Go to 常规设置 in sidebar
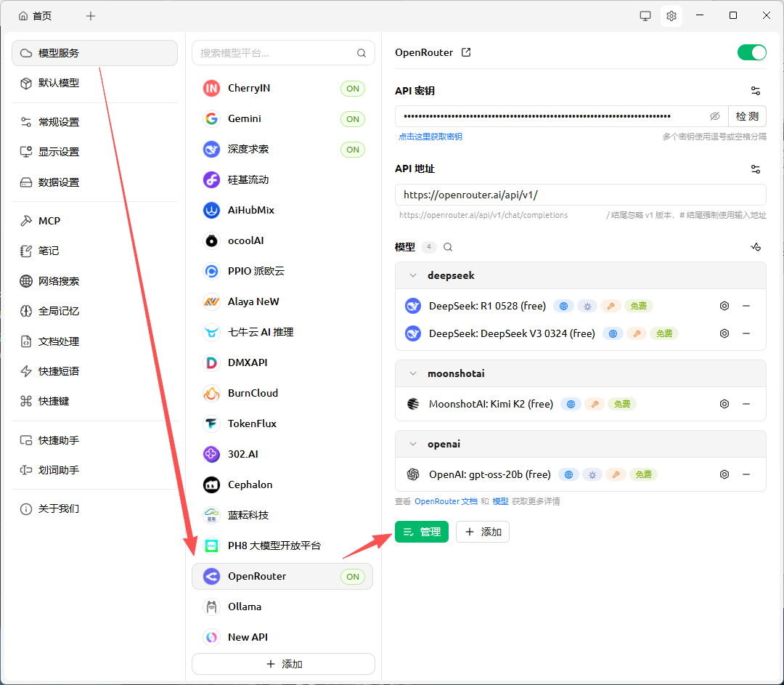 click(94, 122)
